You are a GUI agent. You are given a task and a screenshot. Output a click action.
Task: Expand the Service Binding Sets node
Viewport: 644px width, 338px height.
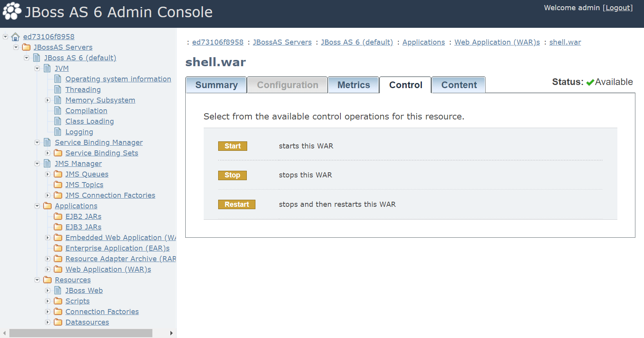pyautogui.click(x=48, y=153)
